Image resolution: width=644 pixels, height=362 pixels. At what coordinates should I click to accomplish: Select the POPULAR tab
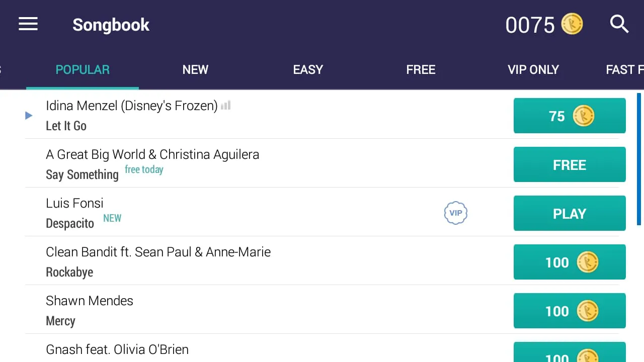click(83, 70)
